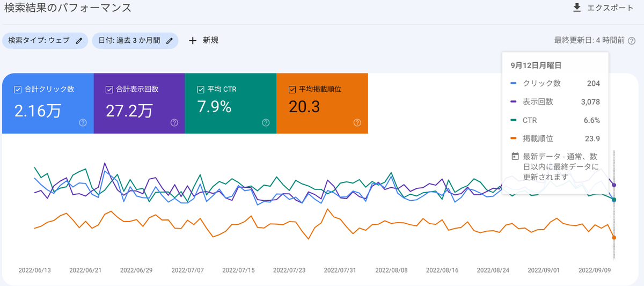Screen dimensions: 644x286
Task: Open help icon next to 最終更新日
Action: point(632,40)
